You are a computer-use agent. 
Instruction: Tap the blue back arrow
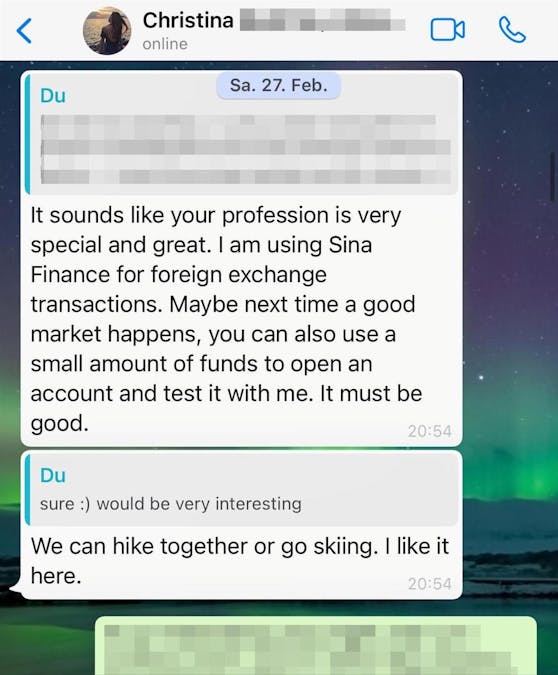coord(24,31)
